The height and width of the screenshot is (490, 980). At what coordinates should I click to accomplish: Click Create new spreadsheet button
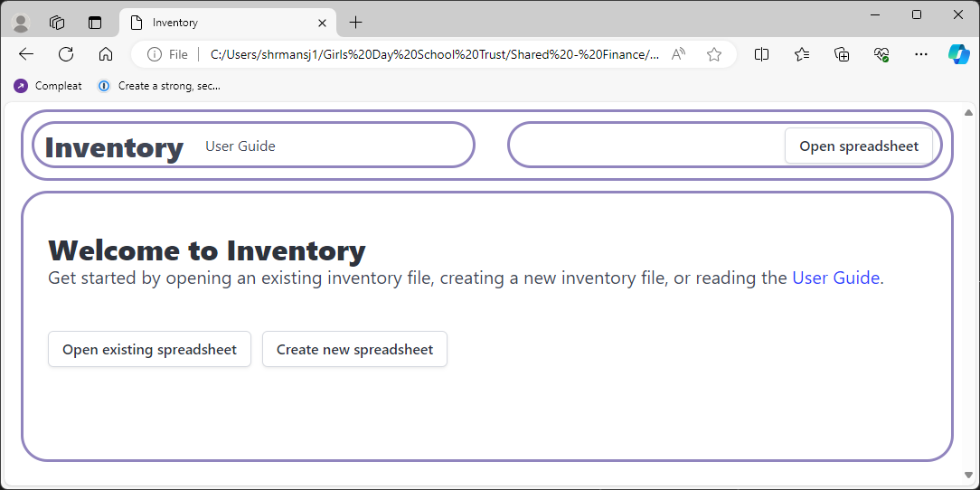[x=354, y=350]
